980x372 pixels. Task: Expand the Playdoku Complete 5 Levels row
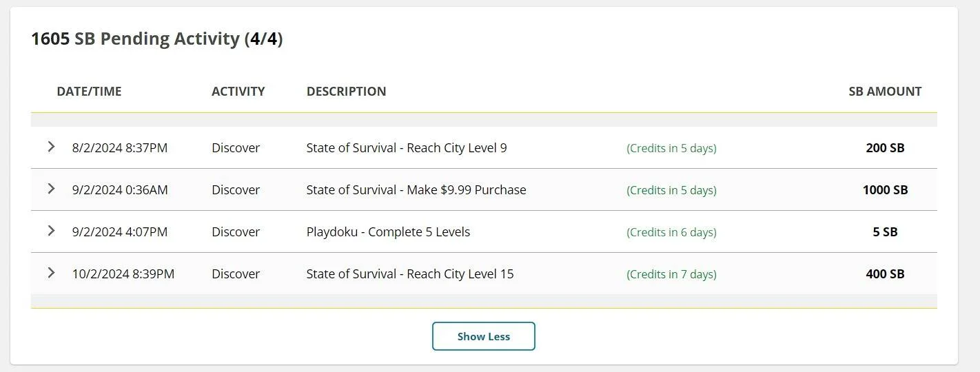[x=50, y=231]
